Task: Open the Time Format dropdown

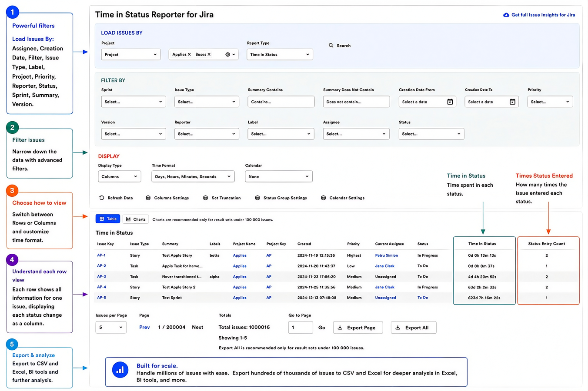Action: tap(193, 176)
